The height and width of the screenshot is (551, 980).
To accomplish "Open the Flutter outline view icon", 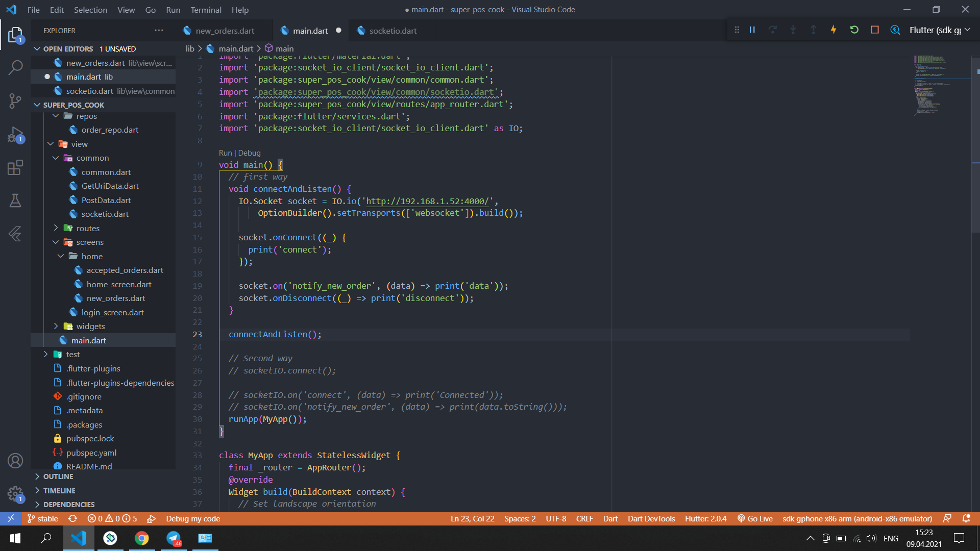I will (x=15, y=234).
